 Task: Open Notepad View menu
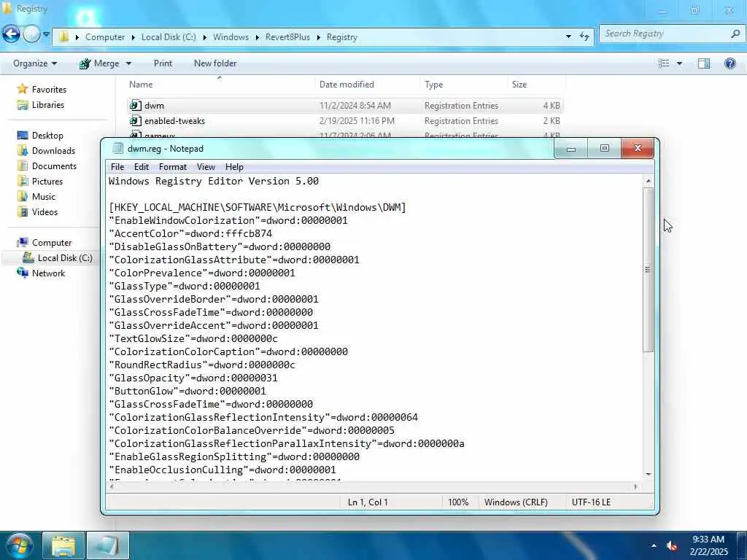click(x=206, y=167)
